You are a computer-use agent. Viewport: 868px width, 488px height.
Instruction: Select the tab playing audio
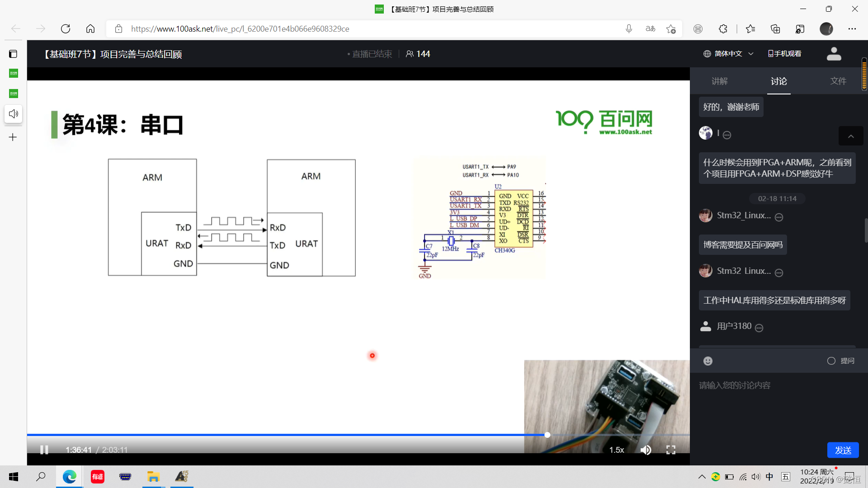point(14,114)
